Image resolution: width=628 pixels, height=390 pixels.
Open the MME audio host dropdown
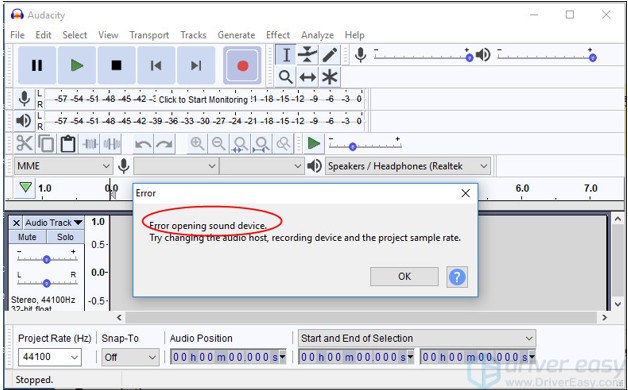[63, 166]
